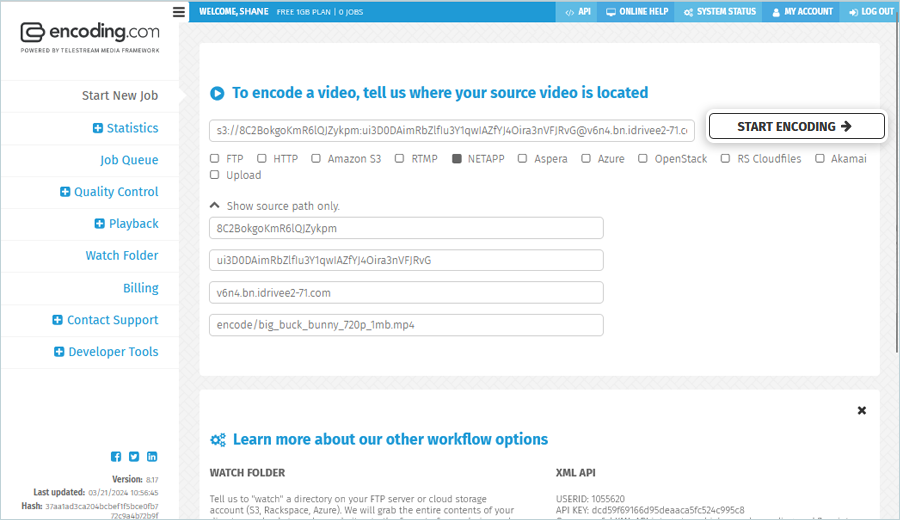Viewport: 900px width, 520px height.
Task: Close the workflow options panel with X
Action: coord(862,410)
